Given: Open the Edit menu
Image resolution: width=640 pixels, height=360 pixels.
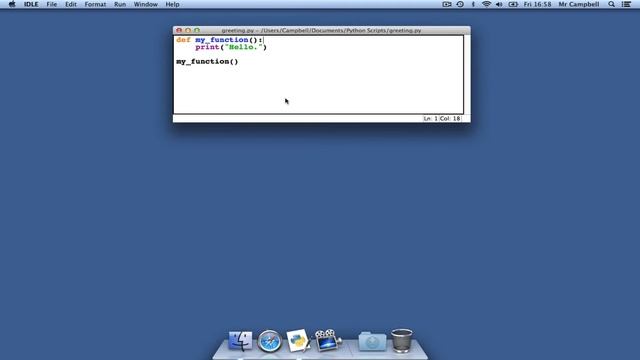Looking at the screenshot, I should click(x=71, y=4).
